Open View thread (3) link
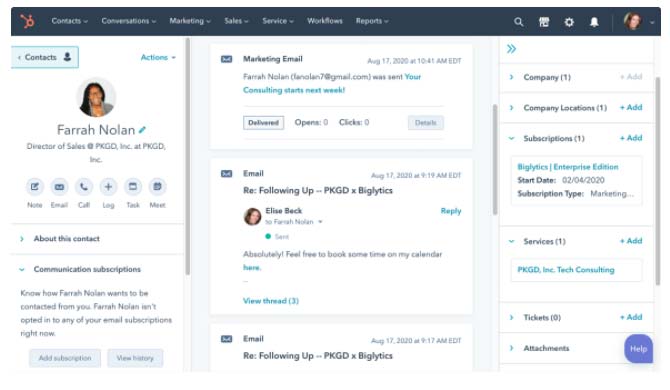Image resolution: width=670 pixels, height=390 pixels. [x=271, y=301]
